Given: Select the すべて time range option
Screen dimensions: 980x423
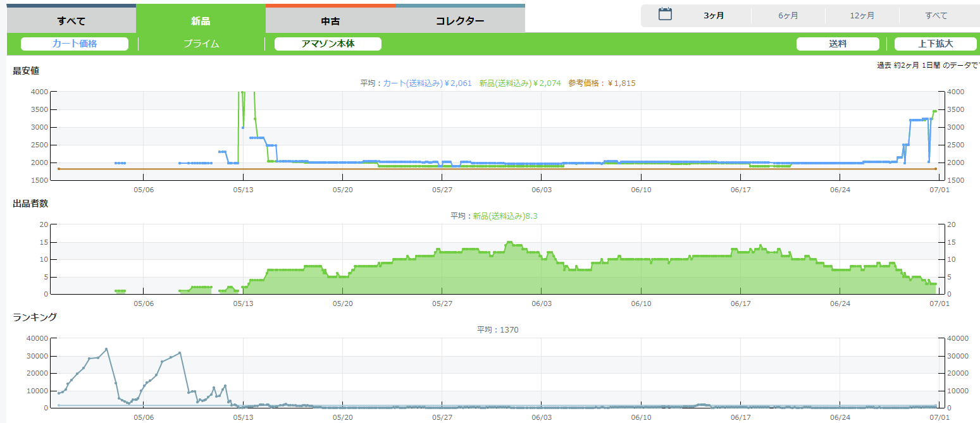Looking at the screenshot, I should tap(936, 16).
